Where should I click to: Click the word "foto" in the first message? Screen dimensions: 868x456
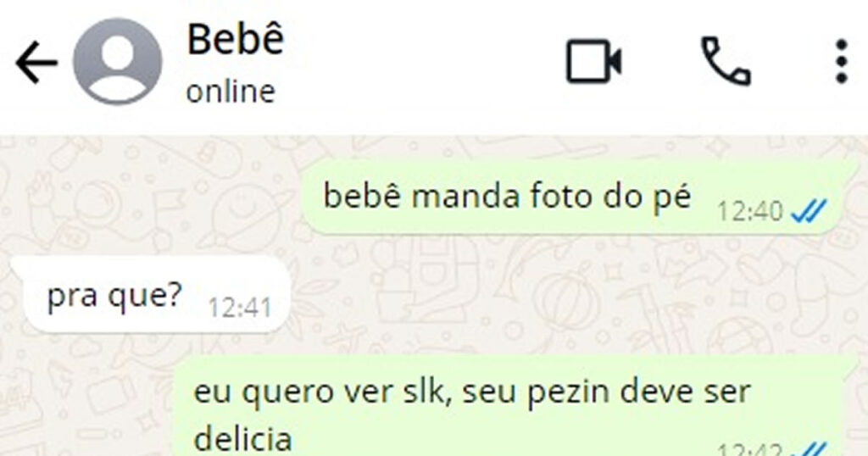click(x=561, y=196)
